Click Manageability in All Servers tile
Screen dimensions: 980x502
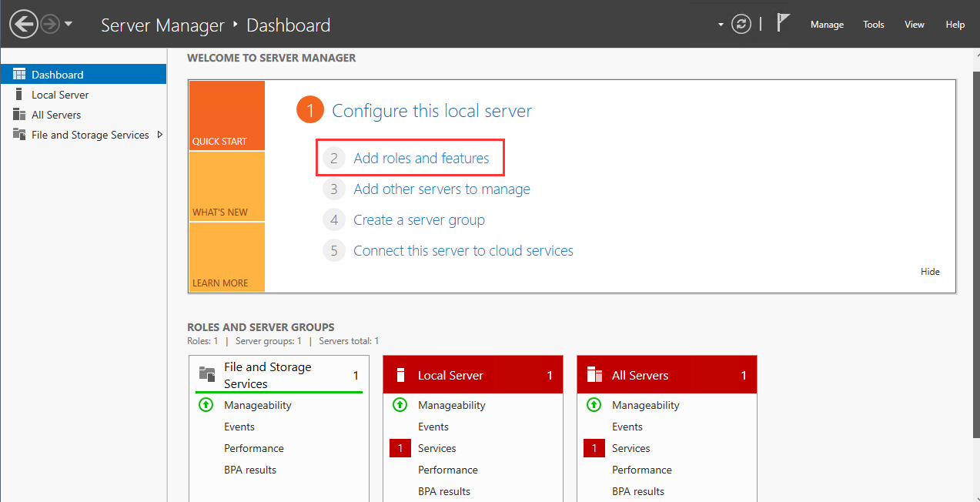coord(646,405)
